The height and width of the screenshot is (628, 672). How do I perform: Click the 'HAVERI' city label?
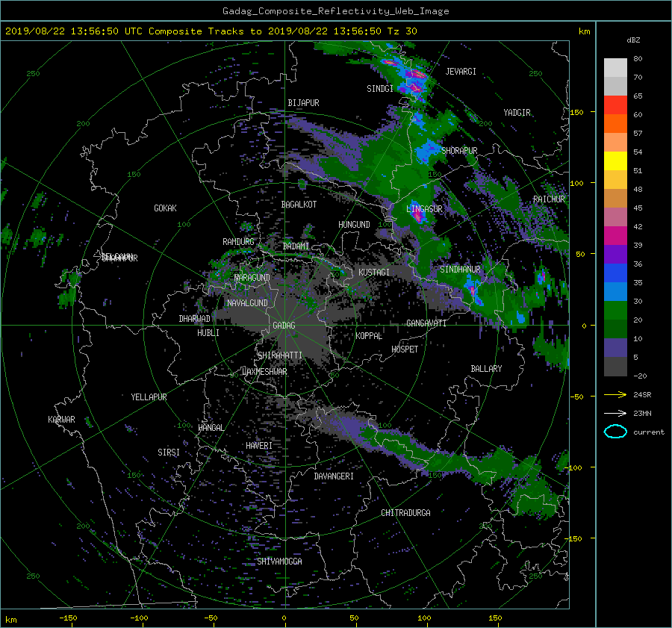[259, 446]
